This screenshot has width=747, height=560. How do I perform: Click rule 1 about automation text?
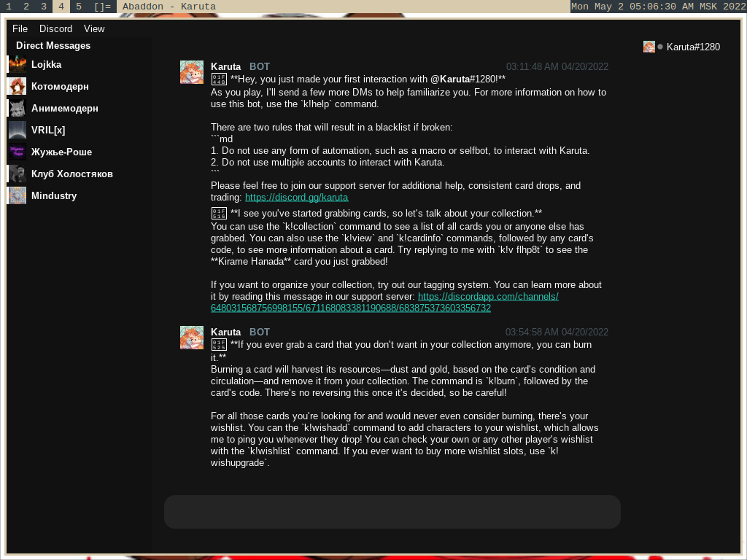point(400,150)
